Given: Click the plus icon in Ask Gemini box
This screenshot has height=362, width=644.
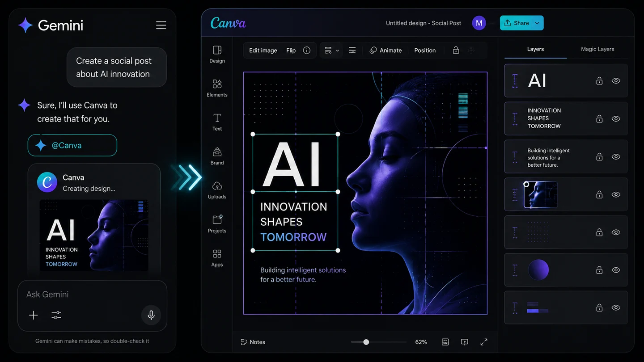Looking at the screenshot, I should 34,315.
